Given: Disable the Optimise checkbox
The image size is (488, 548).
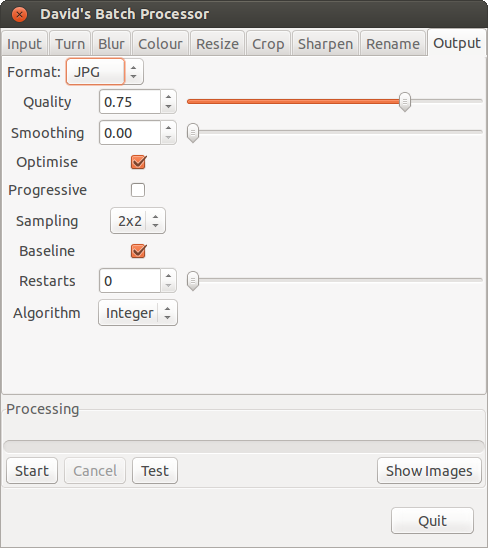Looking at the screenshot, I should point(138,162).
